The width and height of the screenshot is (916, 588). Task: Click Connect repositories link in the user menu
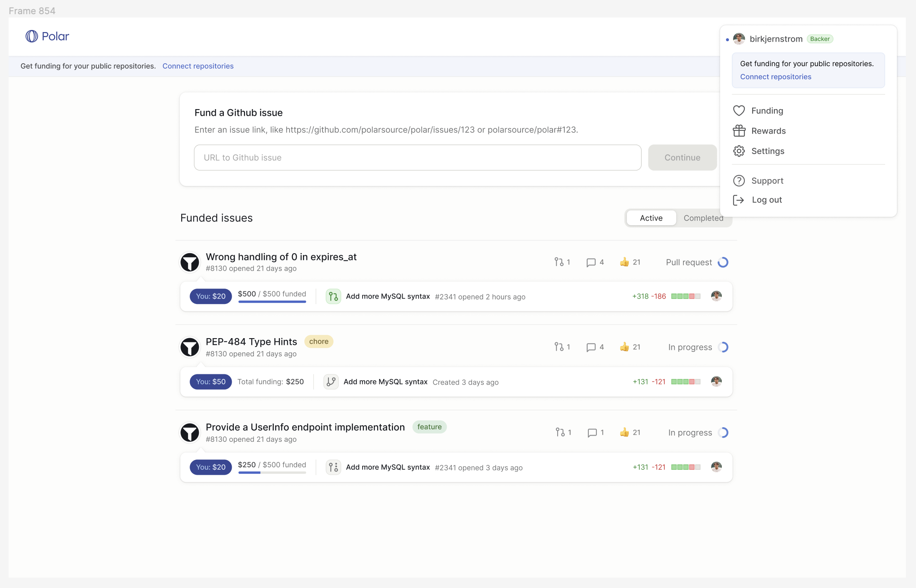[x=776, y=77]
